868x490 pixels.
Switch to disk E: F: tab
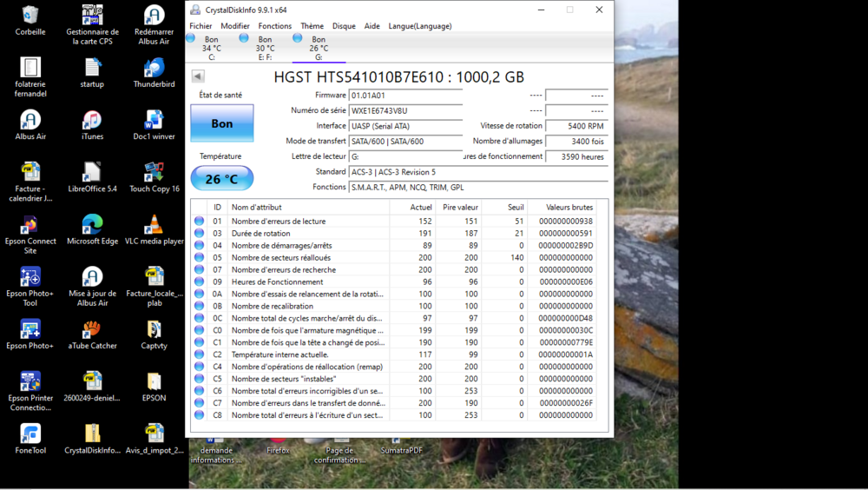click(x=265, y=48)
